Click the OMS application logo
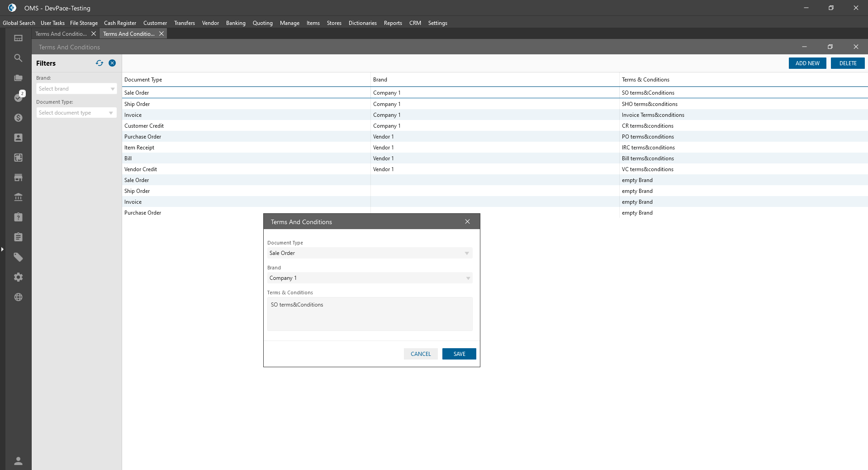 coord(12,8)
